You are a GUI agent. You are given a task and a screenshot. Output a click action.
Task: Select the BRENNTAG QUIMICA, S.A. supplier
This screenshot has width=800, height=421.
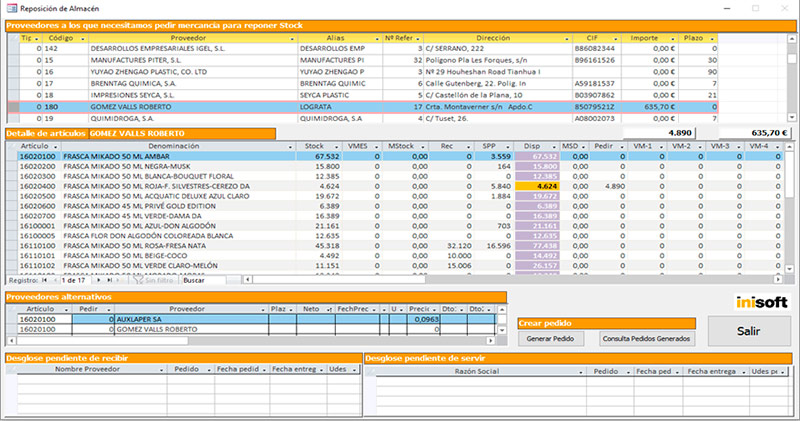363,84
